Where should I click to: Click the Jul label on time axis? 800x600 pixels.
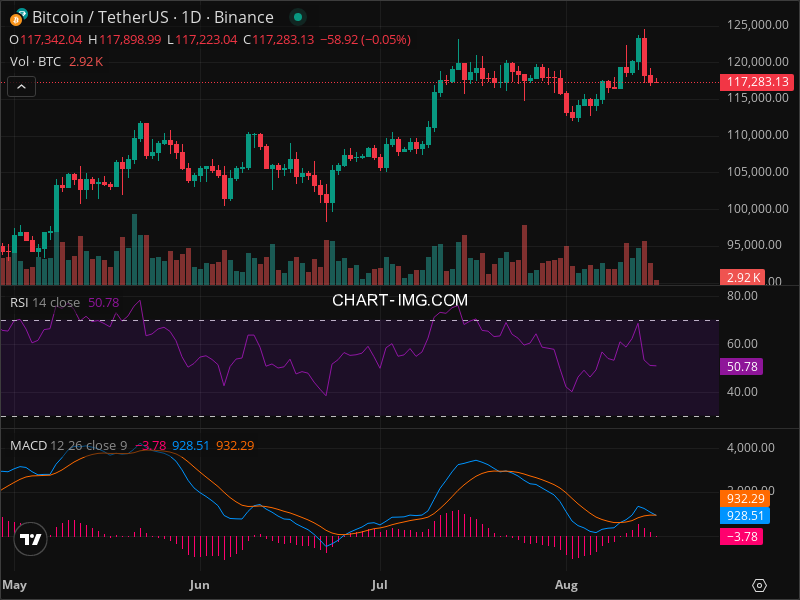tap(379, 585)
